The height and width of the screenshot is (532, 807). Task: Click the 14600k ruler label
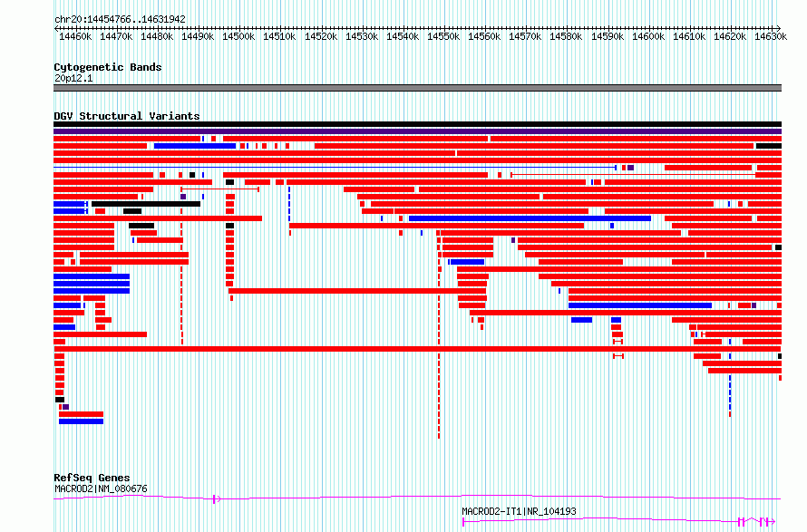click(x=648, y=36)
